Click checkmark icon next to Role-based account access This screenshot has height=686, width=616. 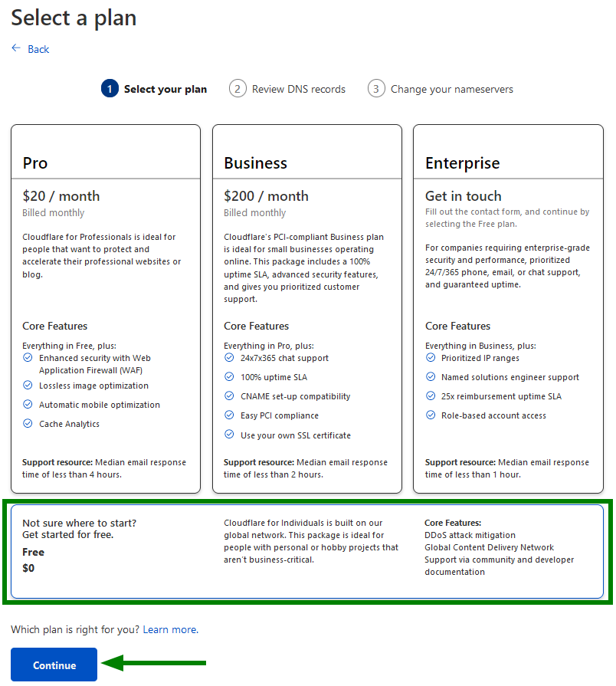click(x=431, y=415)
